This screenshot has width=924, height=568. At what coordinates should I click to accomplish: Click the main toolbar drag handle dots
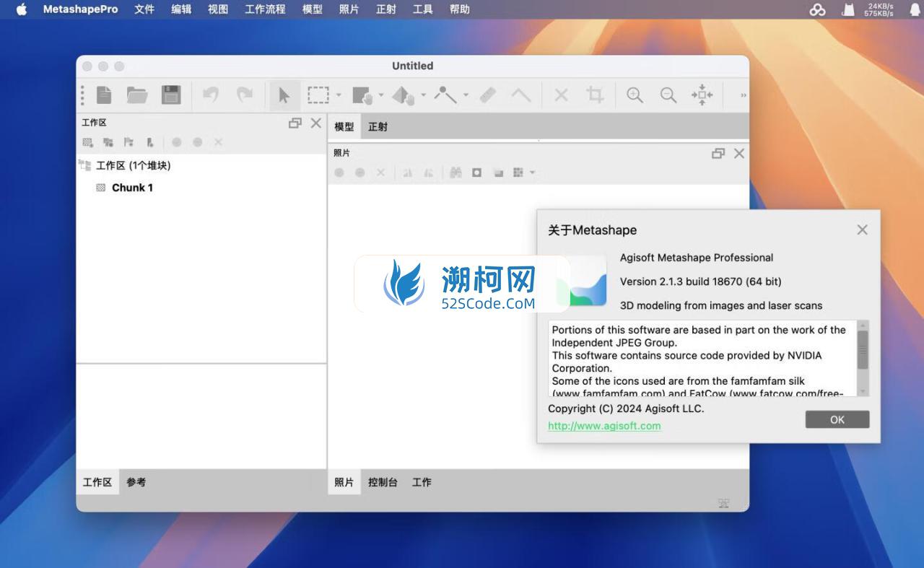pyautogui.click(x=82, y=95)
